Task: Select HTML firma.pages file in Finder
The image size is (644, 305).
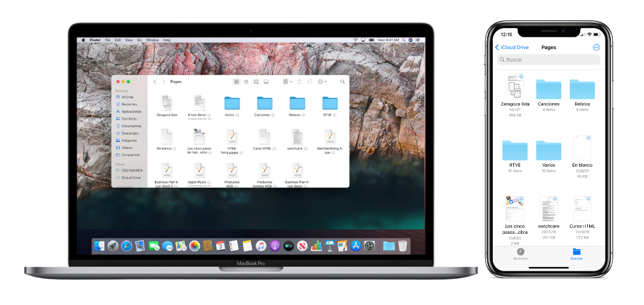Action: coord(232,136)
